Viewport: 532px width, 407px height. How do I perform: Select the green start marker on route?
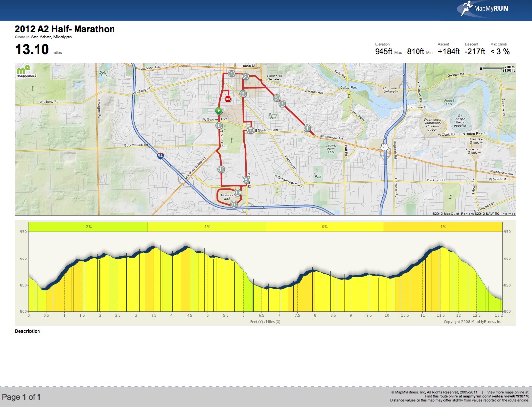point(219,111)
